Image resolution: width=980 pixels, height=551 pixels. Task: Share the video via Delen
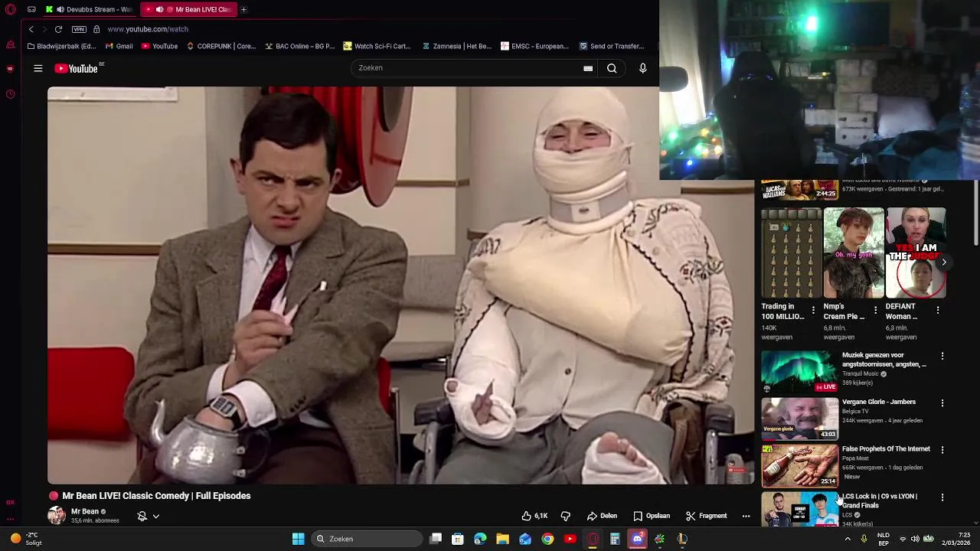click(603, 516)
